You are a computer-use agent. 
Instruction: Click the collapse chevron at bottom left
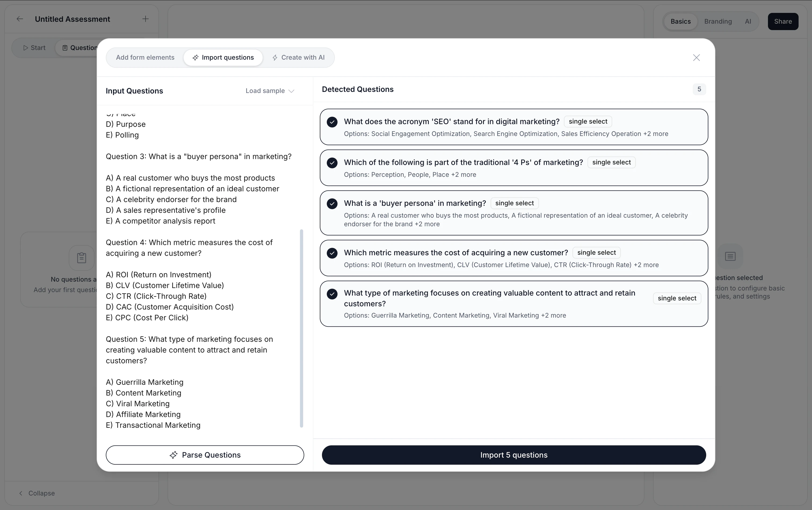21,493
